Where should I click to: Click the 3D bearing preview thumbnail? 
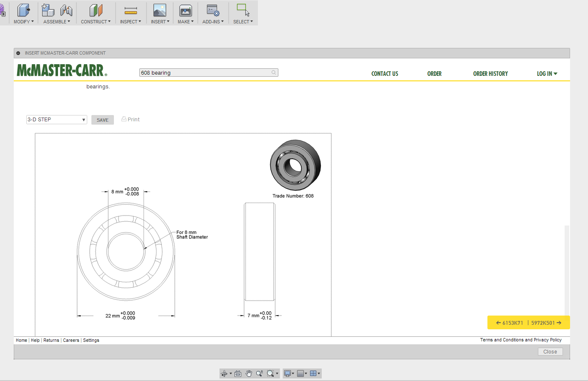point(295,165)
